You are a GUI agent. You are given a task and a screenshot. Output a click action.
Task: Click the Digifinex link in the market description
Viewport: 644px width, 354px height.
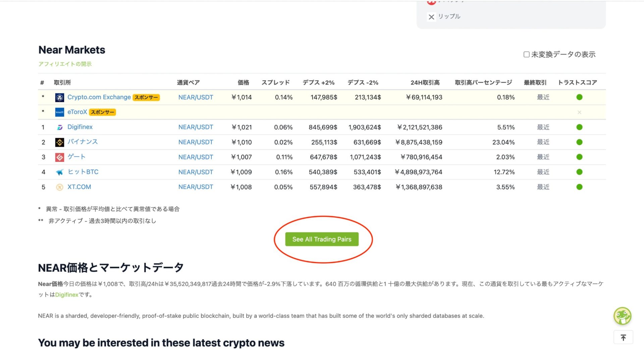pyautogui.click(x=66, y=295)
